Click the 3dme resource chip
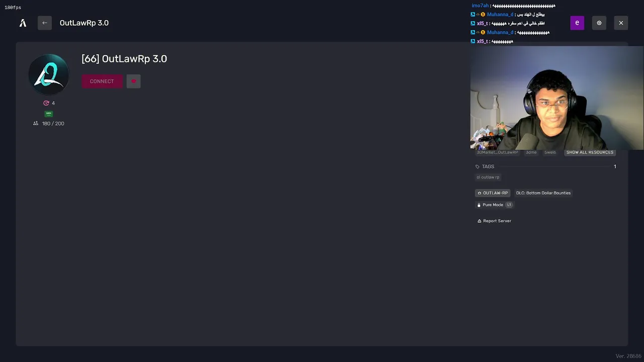The image size is (644, 362). (x=531, y=152)
